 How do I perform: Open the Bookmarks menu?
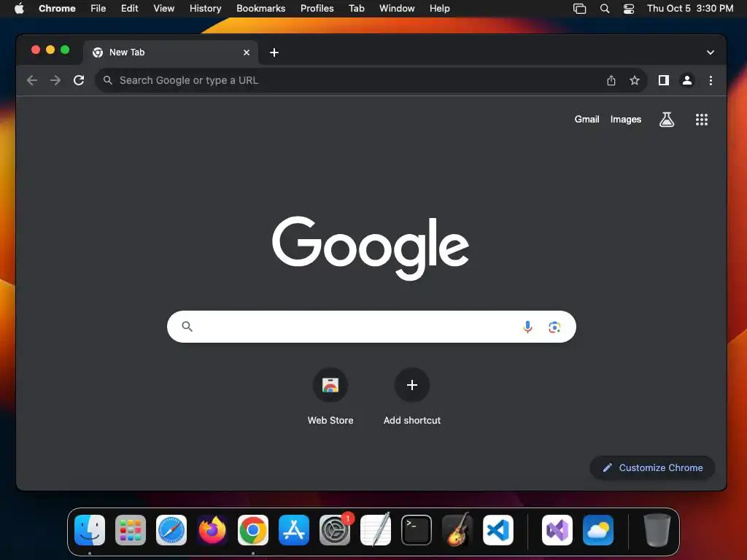(260, 8)
